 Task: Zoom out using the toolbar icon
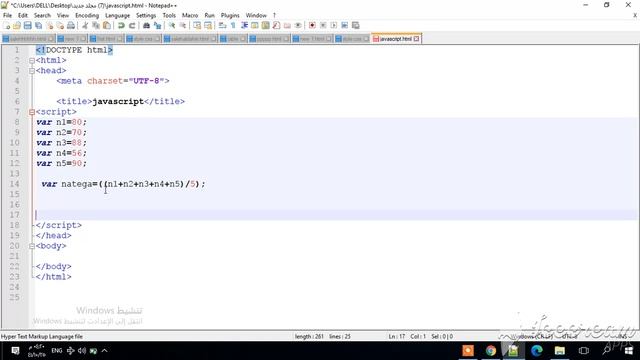coord(183,25)
